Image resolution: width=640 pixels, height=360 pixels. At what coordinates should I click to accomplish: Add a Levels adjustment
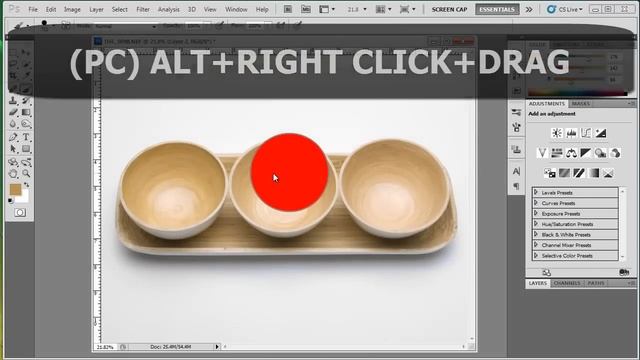click(571, 133)
